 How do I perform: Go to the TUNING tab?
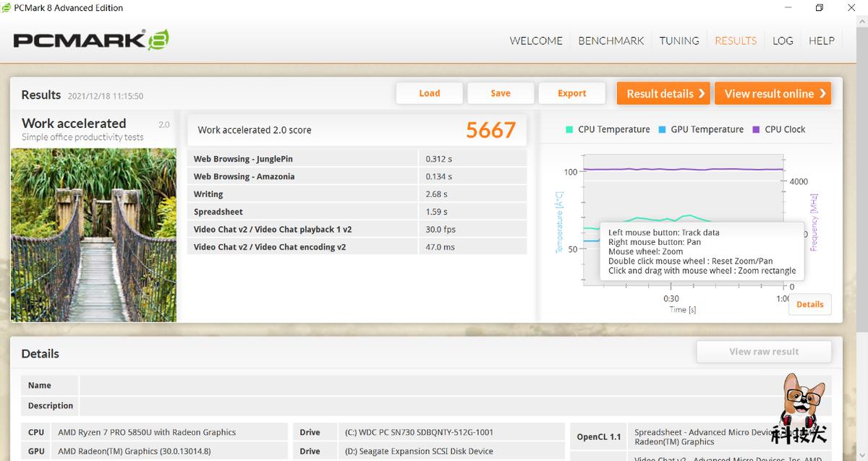pos(678,40)
